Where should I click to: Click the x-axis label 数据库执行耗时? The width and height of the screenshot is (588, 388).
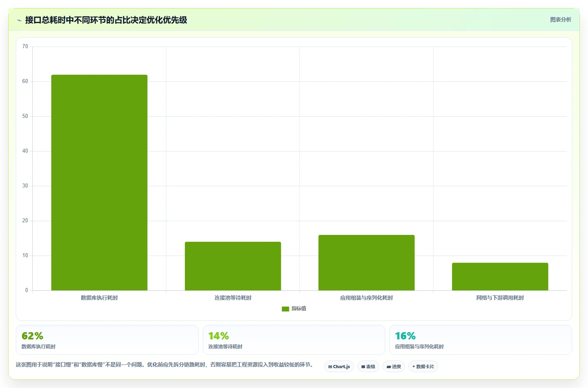pyautogui.click(x=99, y=298)
